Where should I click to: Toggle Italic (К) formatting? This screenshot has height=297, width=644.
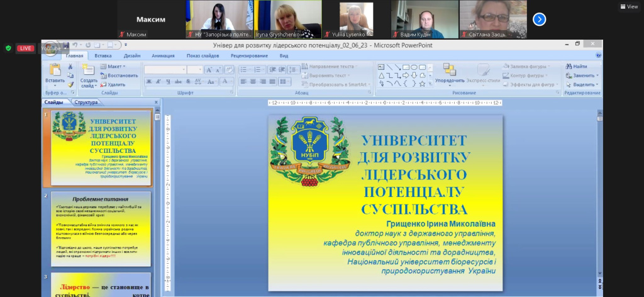(x=159, y=81)
